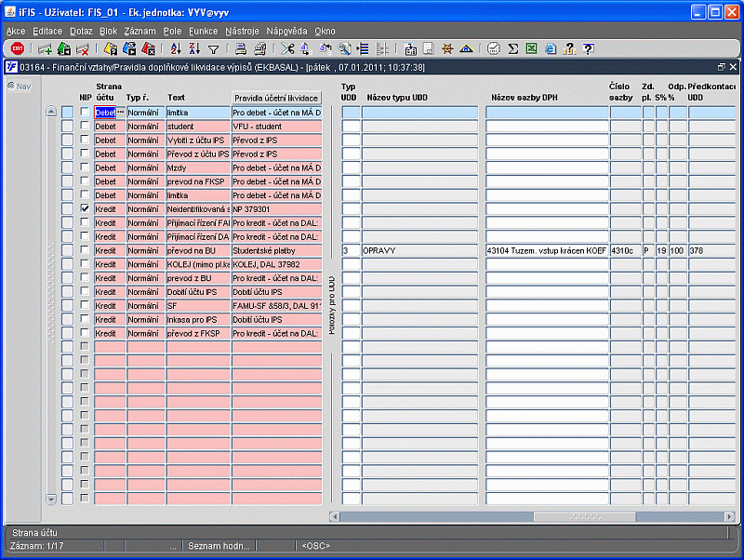
Task: Click the blue lines list icon
Action: click(x=364, y=48)
